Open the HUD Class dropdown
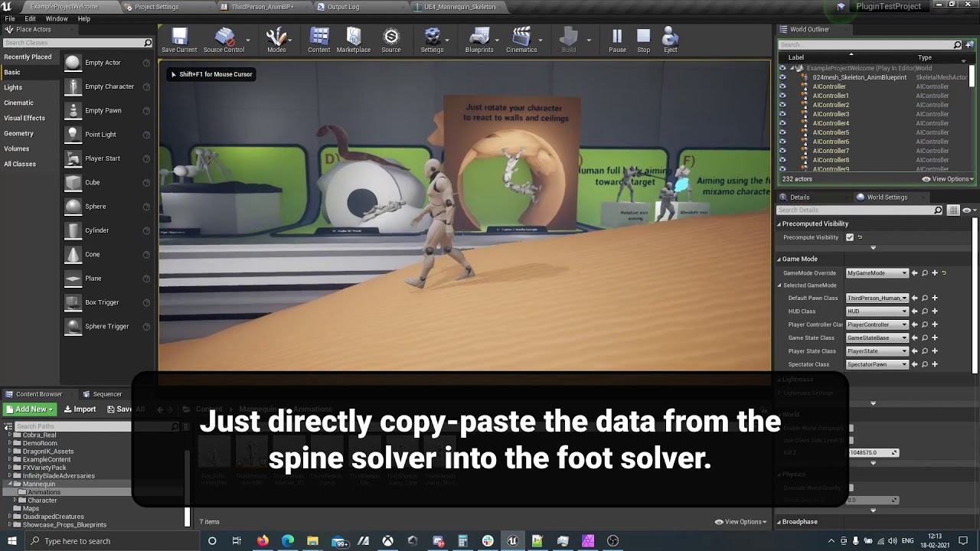Image resolution: width=980 pixels, height=551 pixels. click(877, 311)
